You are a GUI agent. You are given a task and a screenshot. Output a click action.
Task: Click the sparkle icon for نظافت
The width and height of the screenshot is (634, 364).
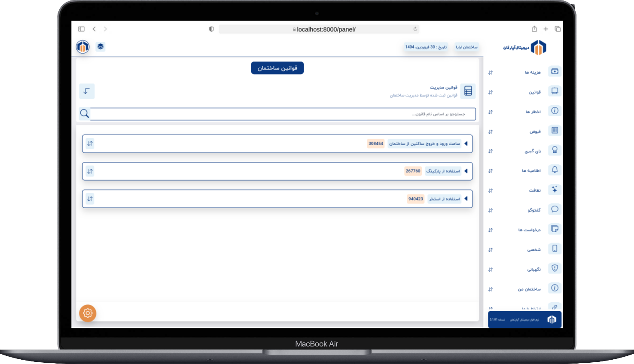pos(555,189)
